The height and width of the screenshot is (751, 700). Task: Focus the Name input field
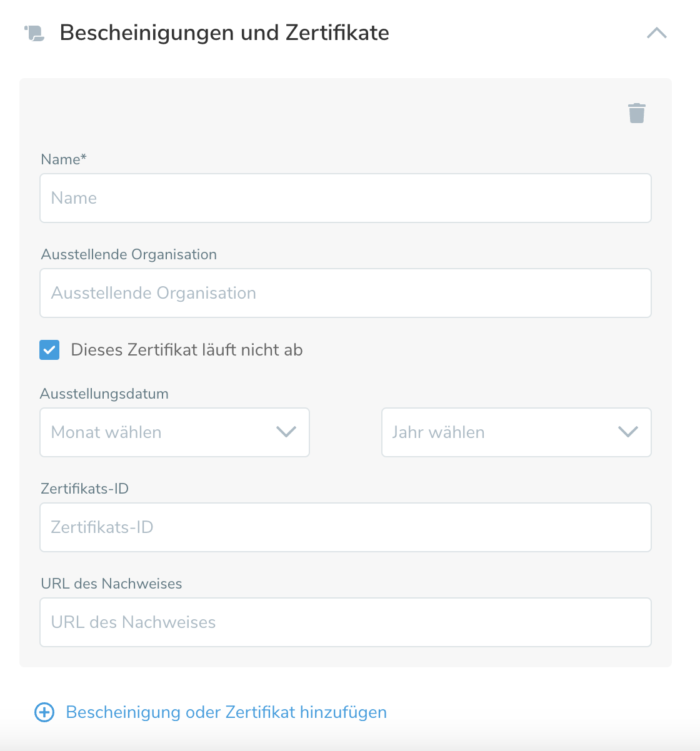[345, 198]
